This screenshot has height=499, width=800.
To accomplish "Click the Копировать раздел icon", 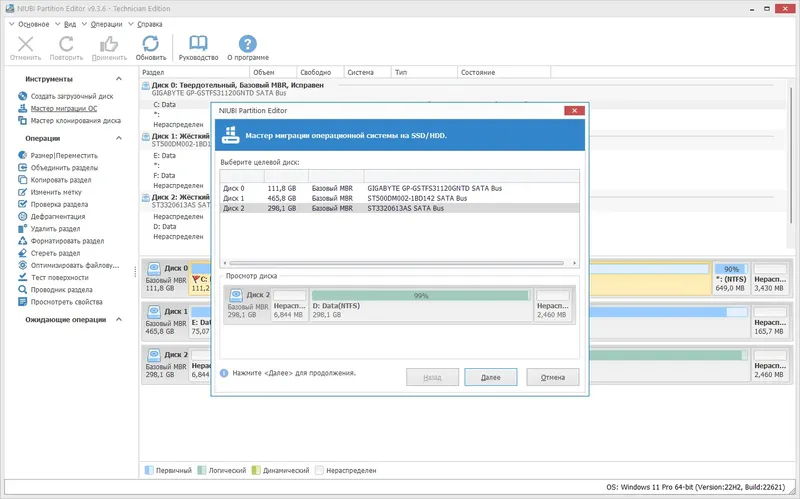I will tap(22, 180).
